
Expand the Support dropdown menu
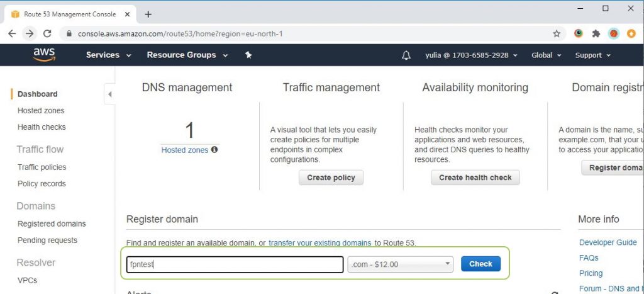coord(592,55)
